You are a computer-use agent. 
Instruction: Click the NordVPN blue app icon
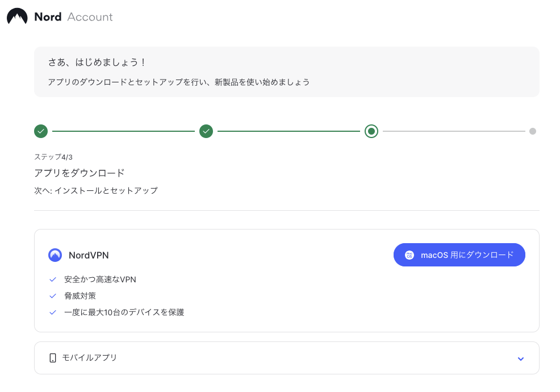pos(55,255)
